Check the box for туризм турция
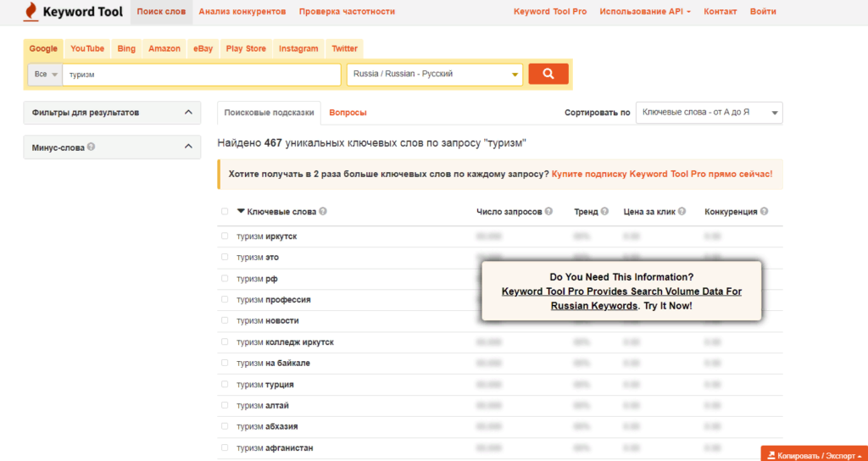868x461 pixels. (224, 384)
